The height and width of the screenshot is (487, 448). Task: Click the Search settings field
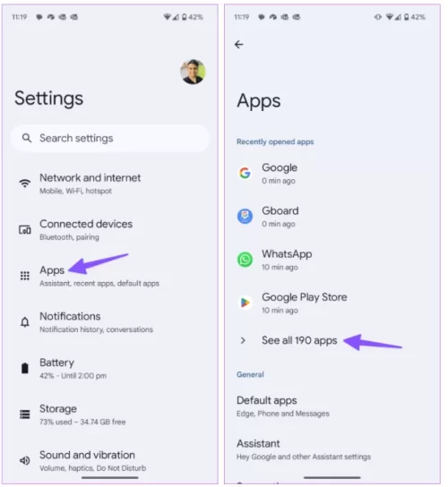click(x=109, y=138)
